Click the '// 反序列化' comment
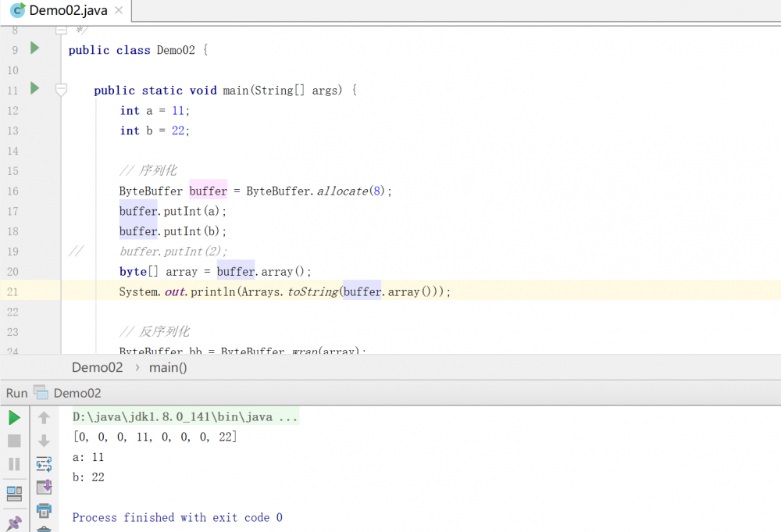The image size is (781, 532). coord(155,332)
